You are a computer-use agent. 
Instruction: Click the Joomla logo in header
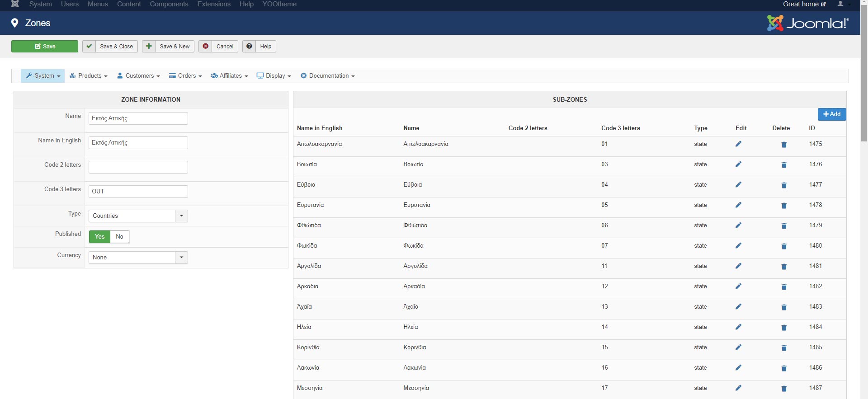point(807,23)
